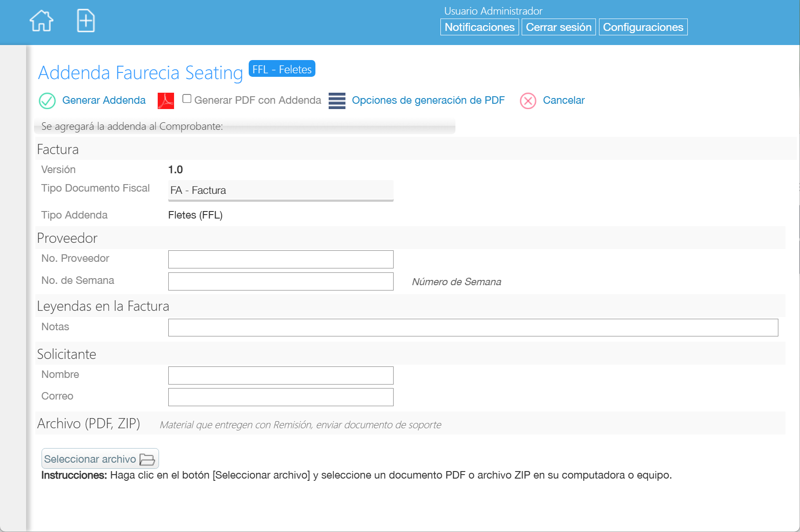800x532 pixels.
Task: Enable Generar PDF con Addenda checkbox
Action: pyautogui.click(x=187, y=99)
